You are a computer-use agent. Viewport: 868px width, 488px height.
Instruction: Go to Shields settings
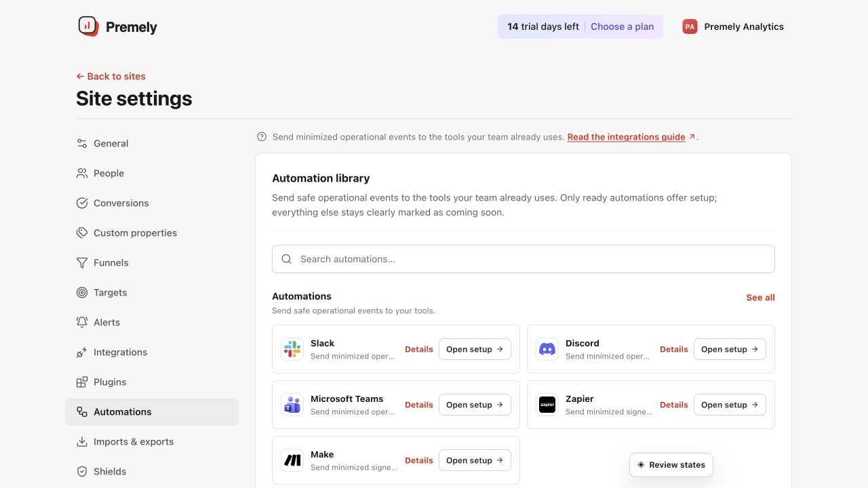(152, 472)
